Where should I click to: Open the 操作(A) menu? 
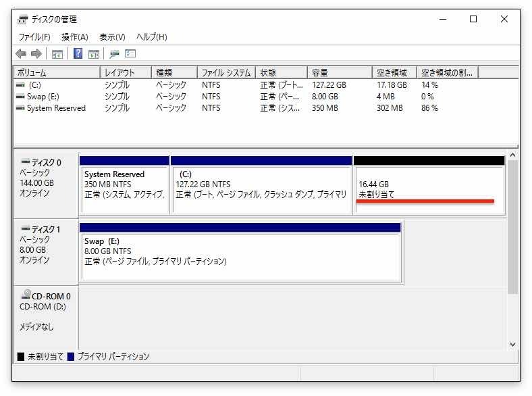click(x=75, y=37)
